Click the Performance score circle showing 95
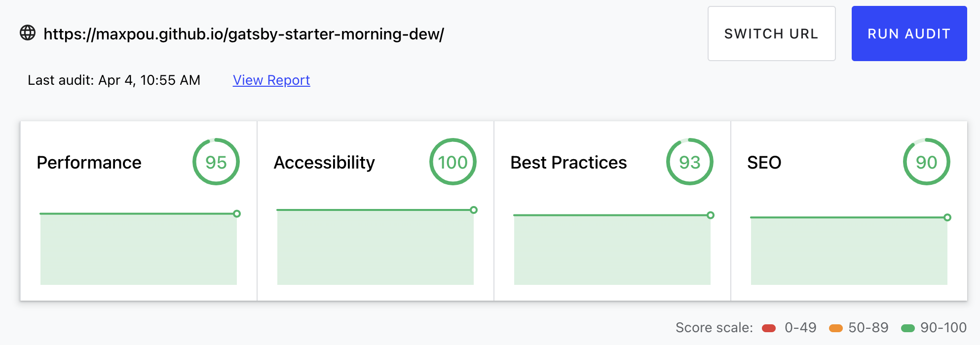This screenshot has height=345, width=980. (216, 162)
